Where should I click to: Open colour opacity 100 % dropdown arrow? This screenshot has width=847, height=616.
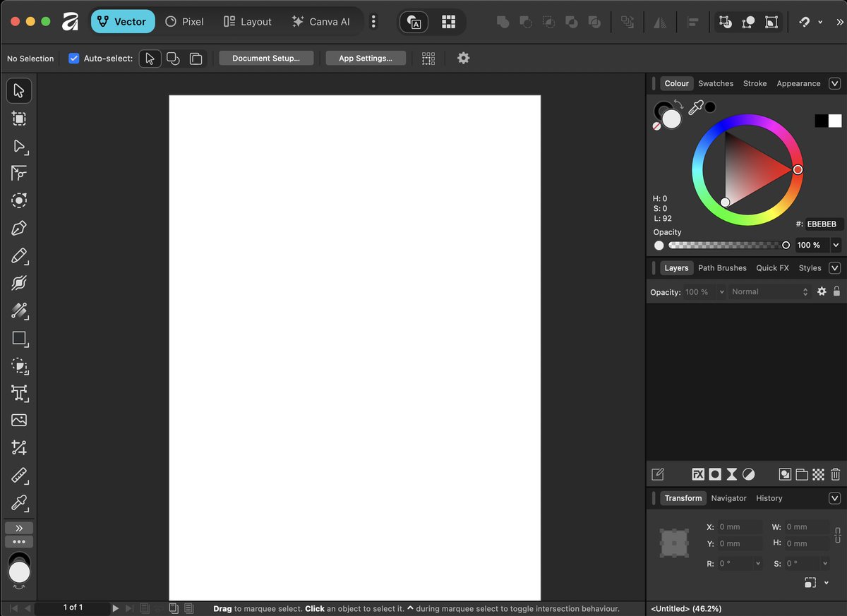pos(836,245)
